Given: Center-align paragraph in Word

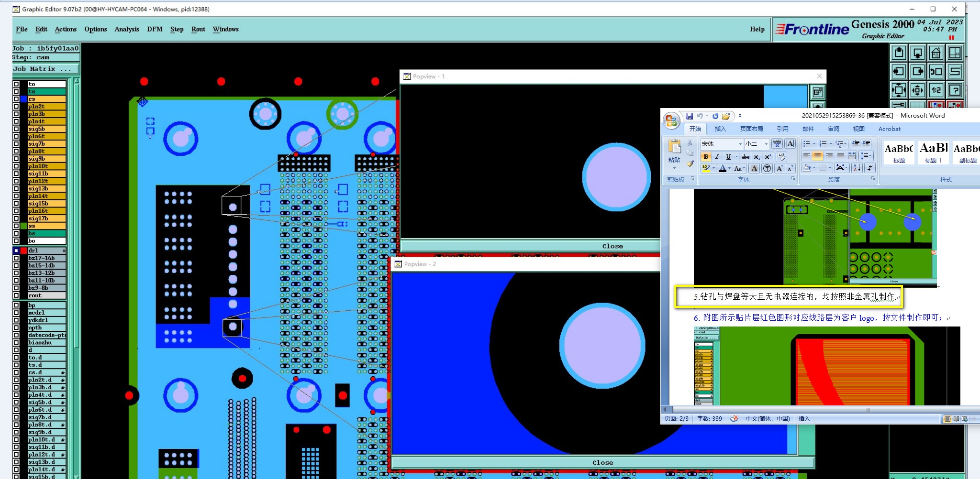Looking at the screenshot, I should (818, 156).
